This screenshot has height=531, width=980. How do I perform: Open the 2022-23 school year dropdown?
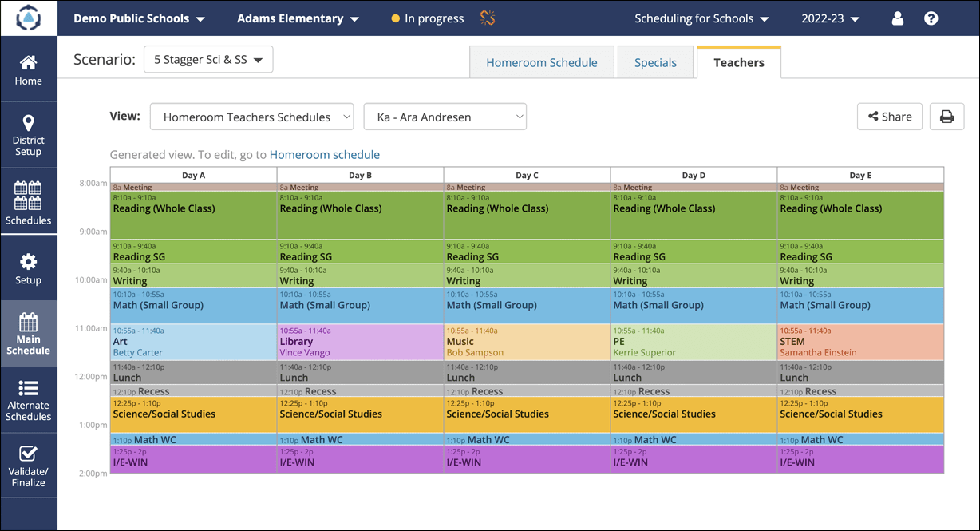click(x=828, y=18)
